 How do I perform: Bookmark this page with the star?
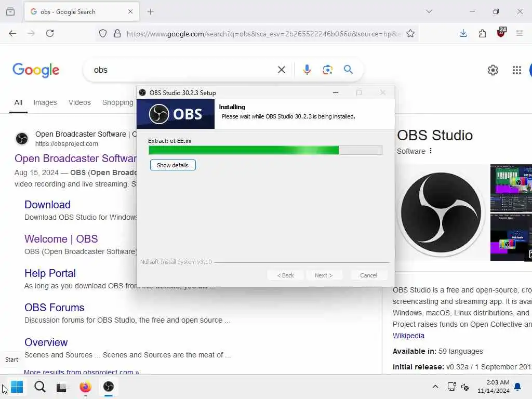click(410, 33)
